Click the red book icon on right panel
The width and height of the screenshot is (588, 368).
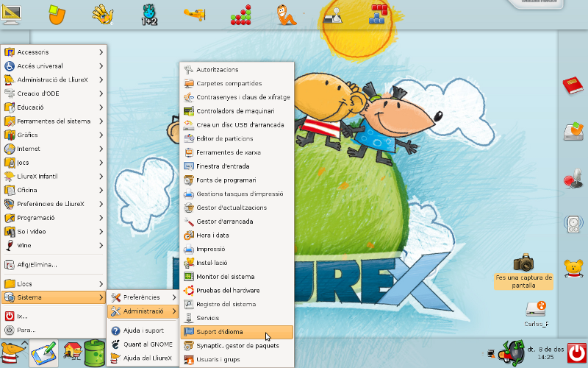pyautogui.click(x=573, y=85)
